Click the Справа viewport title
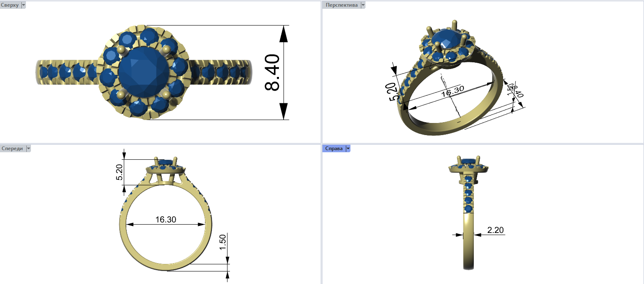Image resolution: width=644 pixels, height=284 pixels. [334, 148]
